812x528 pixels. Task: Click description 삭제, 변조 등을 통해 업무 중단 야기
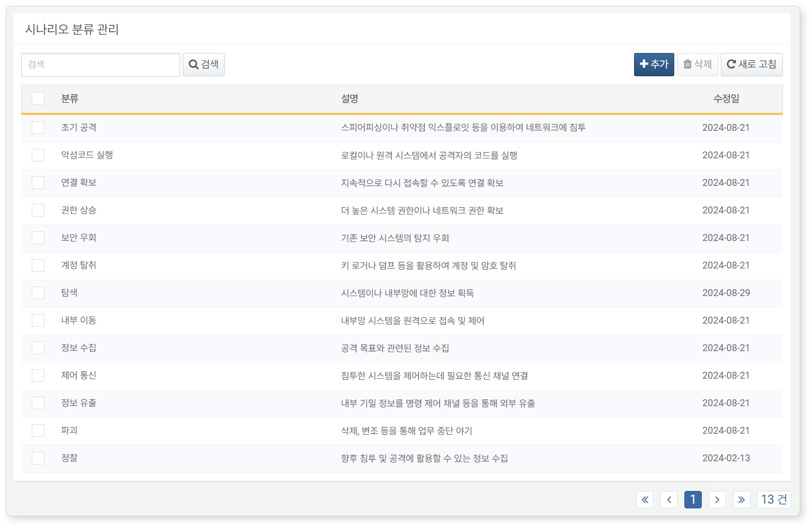(406, 431)
